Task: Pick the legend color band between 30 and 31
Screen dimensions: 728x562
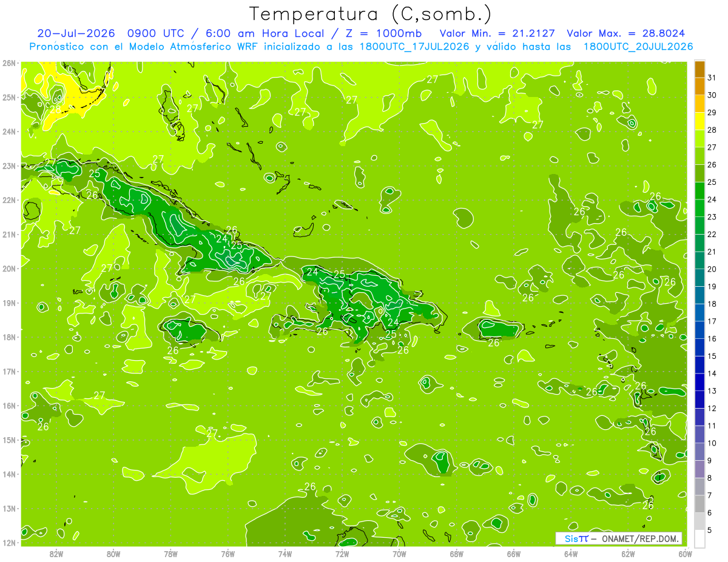Action: click(x=699, y=87)
